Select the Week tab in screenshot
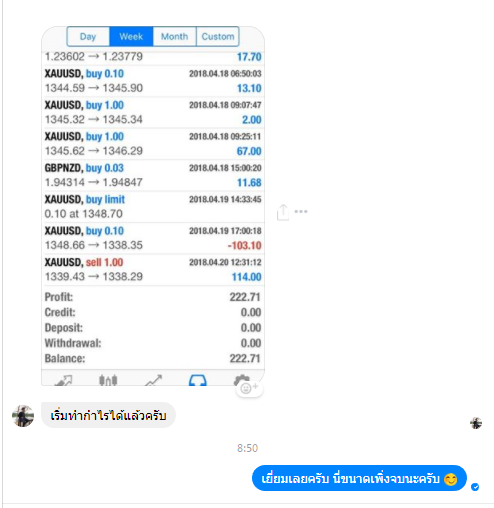494x508 pixels. (x=131, y=36)
